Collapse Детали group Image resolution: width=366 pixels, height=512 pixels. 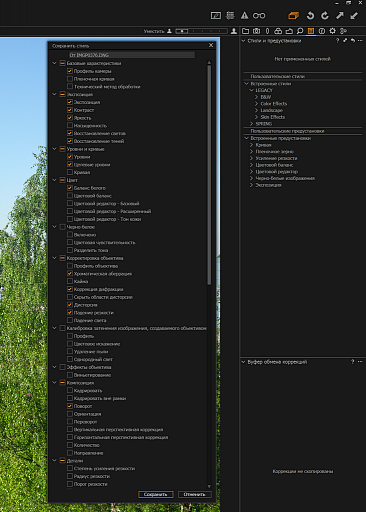pyautogui.click(x=55, y=461)
